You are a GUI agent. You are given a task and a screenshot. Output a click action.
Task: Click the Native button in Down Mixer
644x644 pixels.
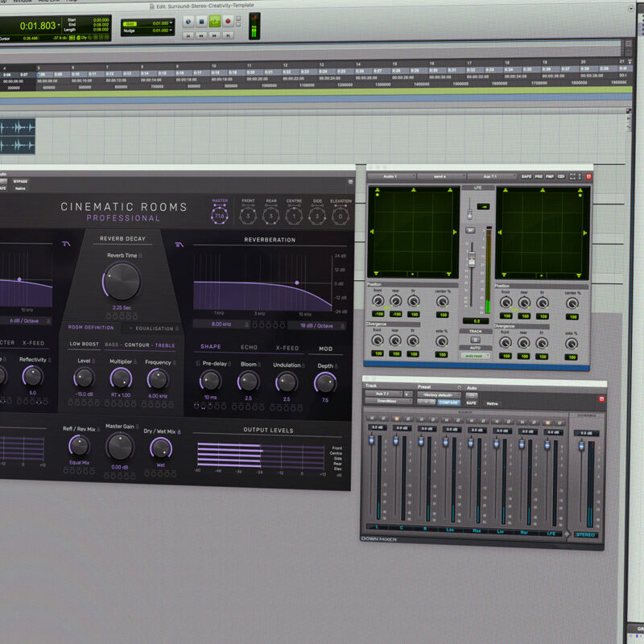tap(492, 404)
